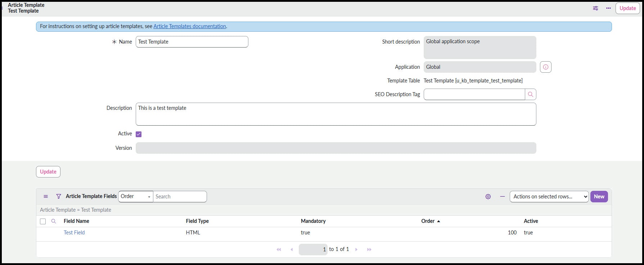Open the Article Template Fields list menu icon
The image size is (644, 265).
click(46, 197)
